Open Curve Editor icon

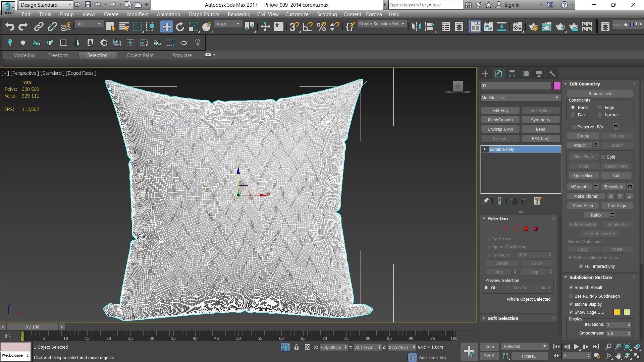[x=488, y=27]
